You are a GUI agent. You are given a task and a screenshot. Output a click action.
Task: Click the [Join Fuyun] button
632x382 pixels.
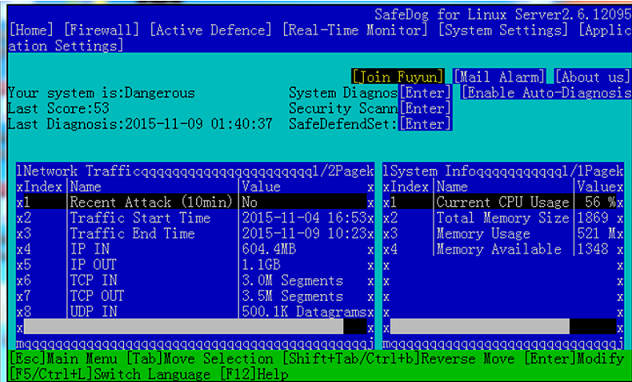(398, 77)
